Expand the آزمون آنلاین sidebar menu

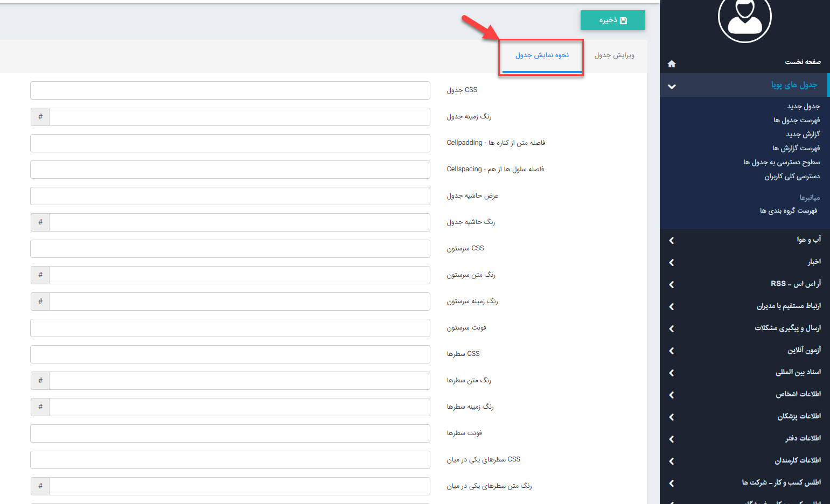pos(671,351)
